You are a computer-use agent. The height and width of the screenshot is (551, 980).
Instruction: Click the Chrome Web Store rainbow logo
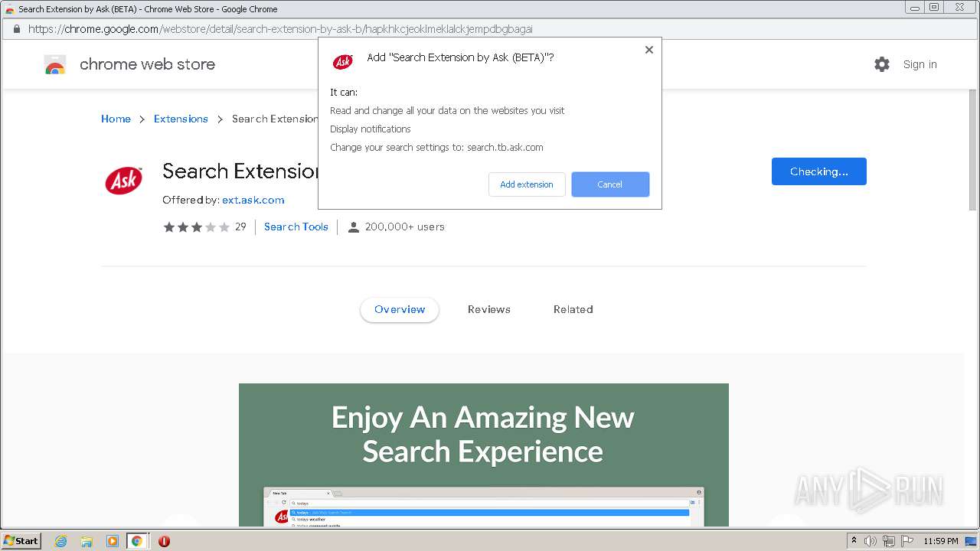click(x=55, y=65)
